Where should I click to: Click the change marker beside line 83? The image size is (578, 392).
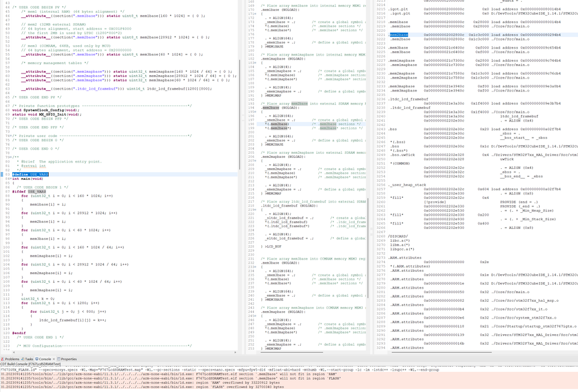[x=2, y=175]
